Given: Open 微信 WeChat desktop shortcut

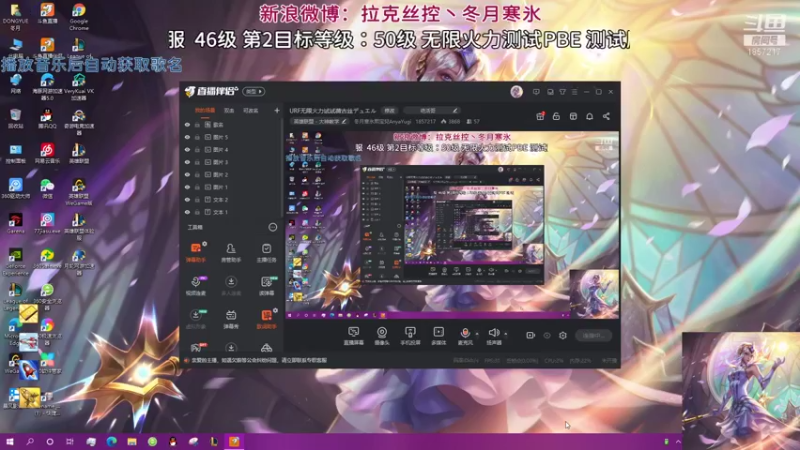Looking at the screenshot, I should click(47, 188).
